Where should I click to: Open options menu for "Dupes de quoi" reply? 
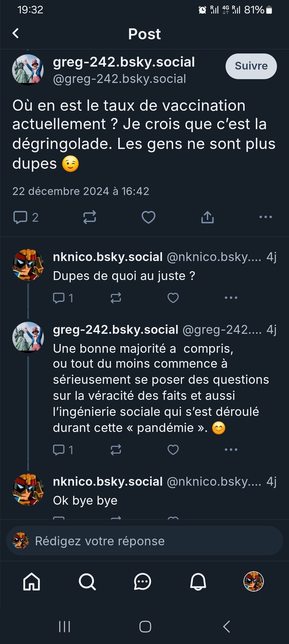pyautogui.click(x=231, y=298)
